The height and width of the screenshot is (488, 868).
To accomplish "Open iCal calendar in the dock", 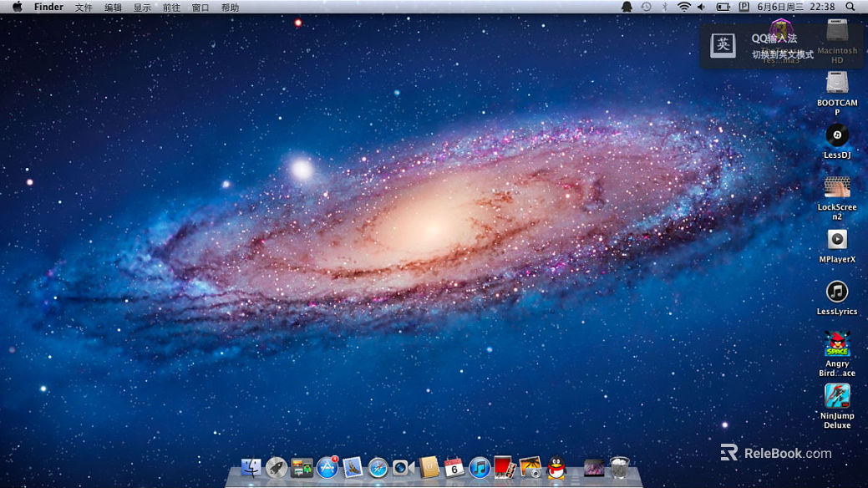I will [x=454, y=468].
